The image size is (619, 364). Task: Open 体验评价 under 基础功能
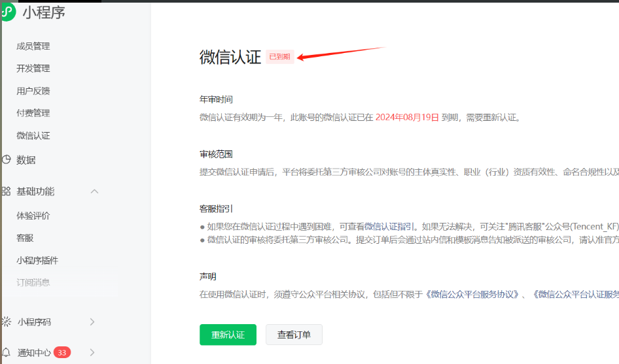pos(33,216)
